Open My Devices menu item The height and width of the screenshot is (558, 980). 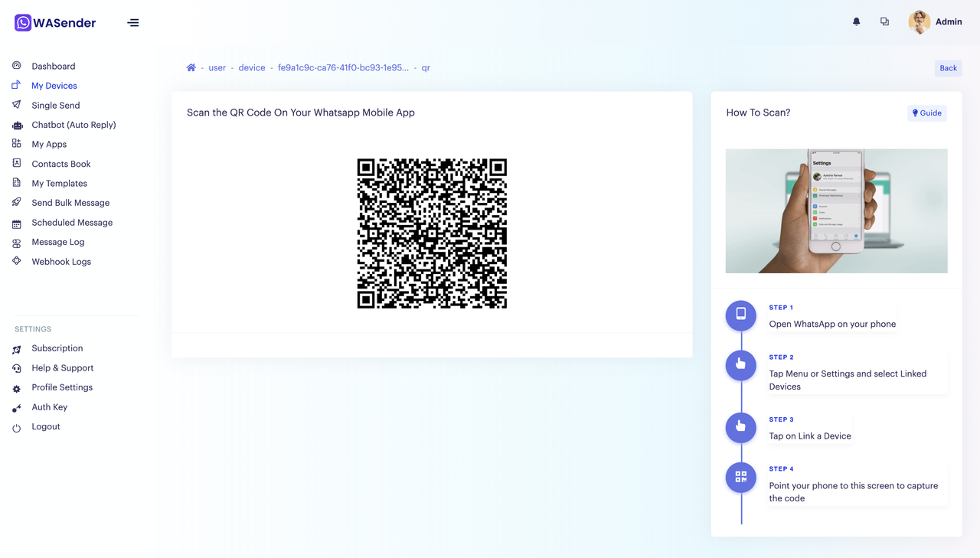coord(54,86)
